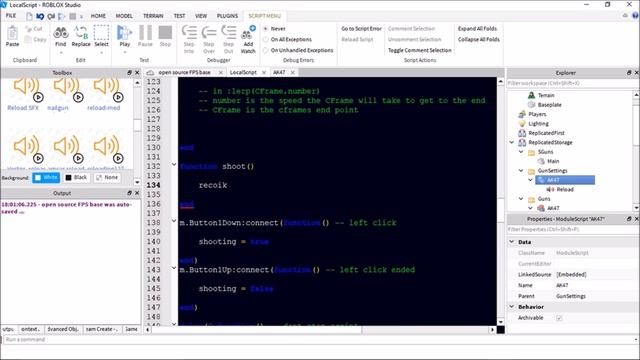The height and width of the screenshot is (360, 640).
Task: Switch to the AK47 script tab
Action: (279, 72)
